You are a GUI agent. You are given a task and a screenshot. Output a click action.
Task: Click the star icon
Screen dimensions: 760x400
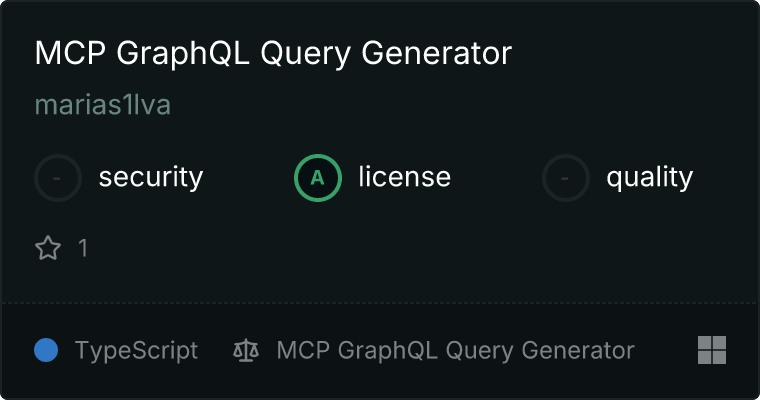click(x=48, y=248)
